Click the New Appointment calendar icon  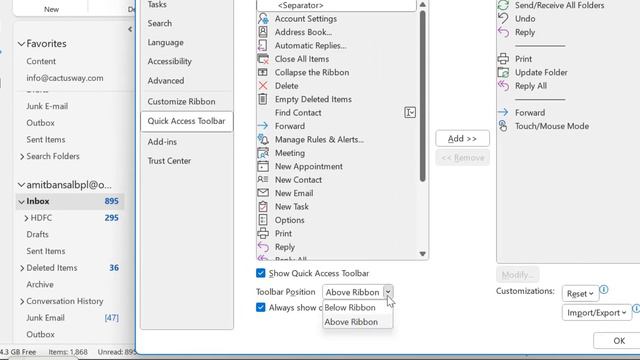[263, 166]
